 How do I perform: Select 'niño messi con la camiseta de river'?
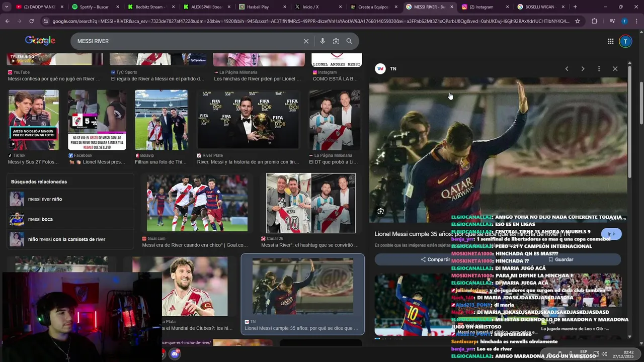[70, 239]
